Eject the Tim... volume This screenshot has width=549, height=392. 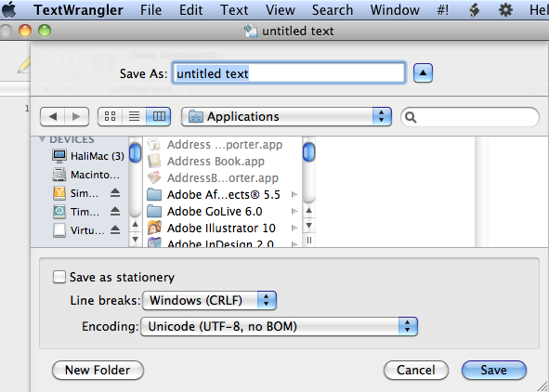click(115, 212)
